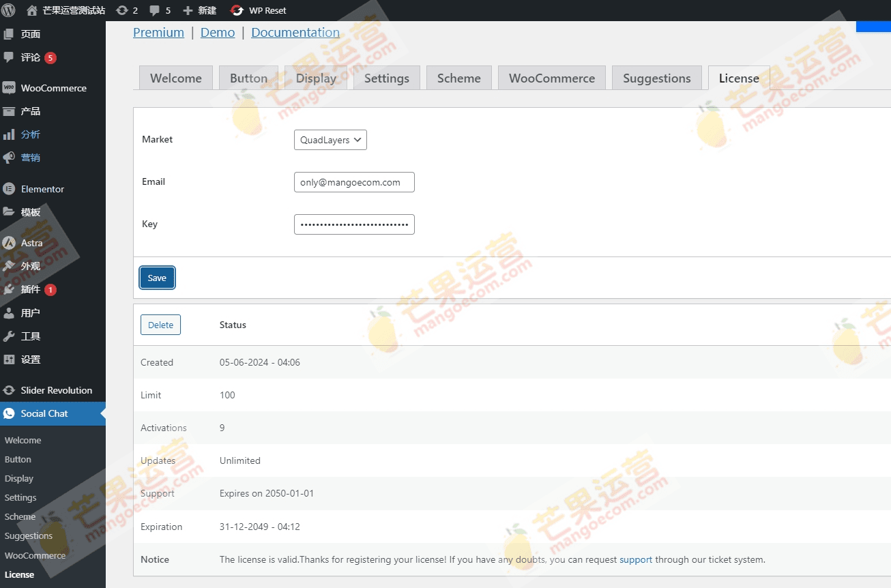Open the comments bubble icon in admin bar
The image size is (891, 588).
click(155, 10)
